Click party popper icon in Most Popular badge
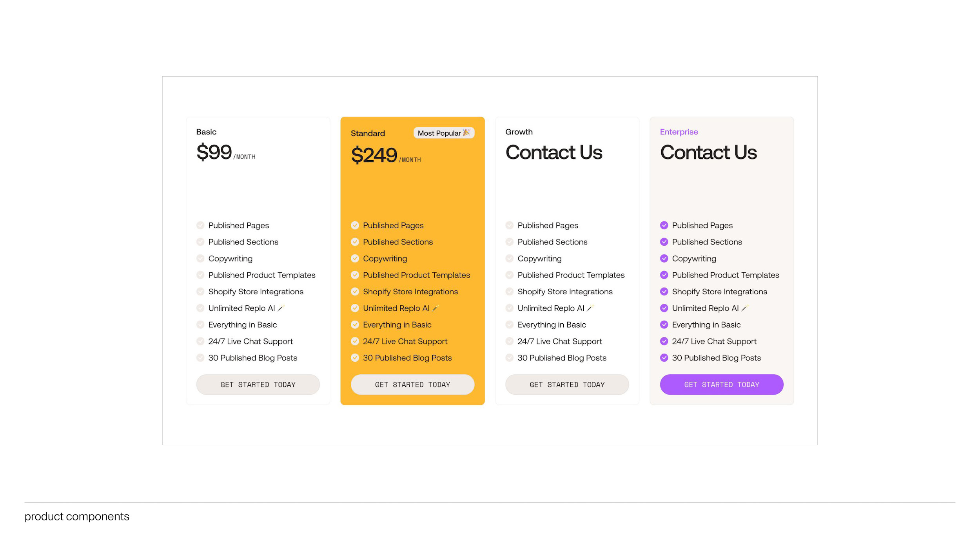This screenshot has height=551, width=980. click(x=466, y=132)
